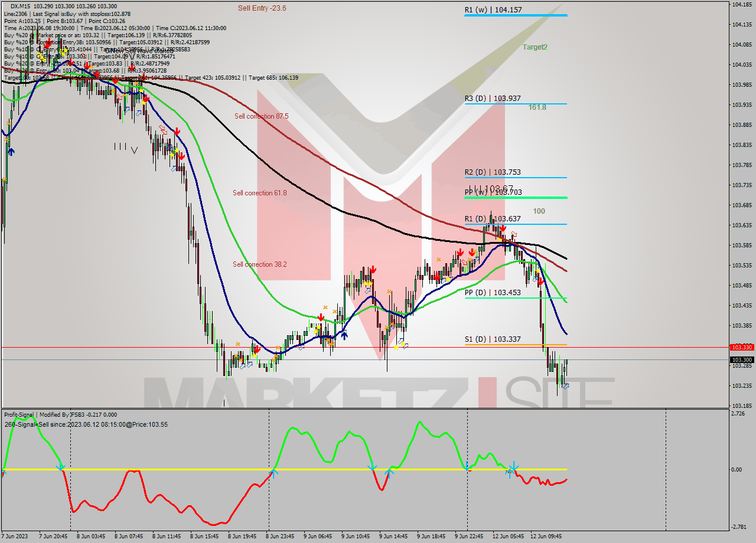Viewport: 756px width, 543px height.
Task: Click the 161.8 Fibonacci label
Action: pyautogui.click(x=537, y=107)
